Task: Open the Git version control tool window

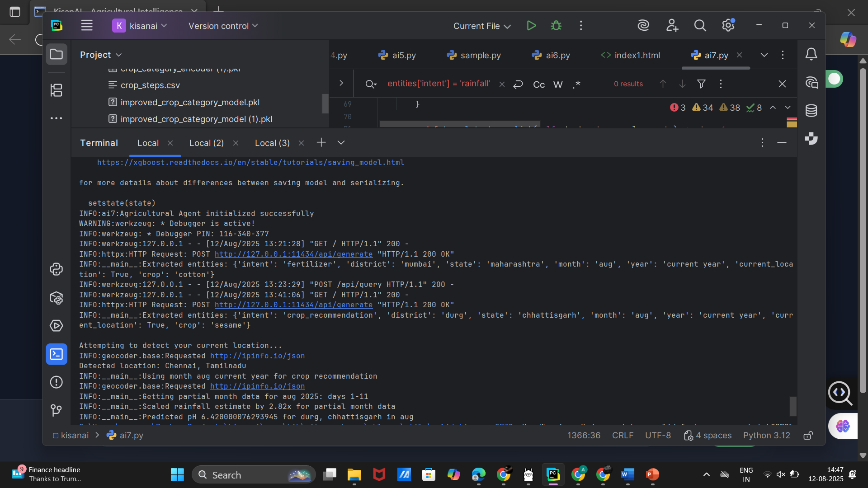Action: point(57,410)
